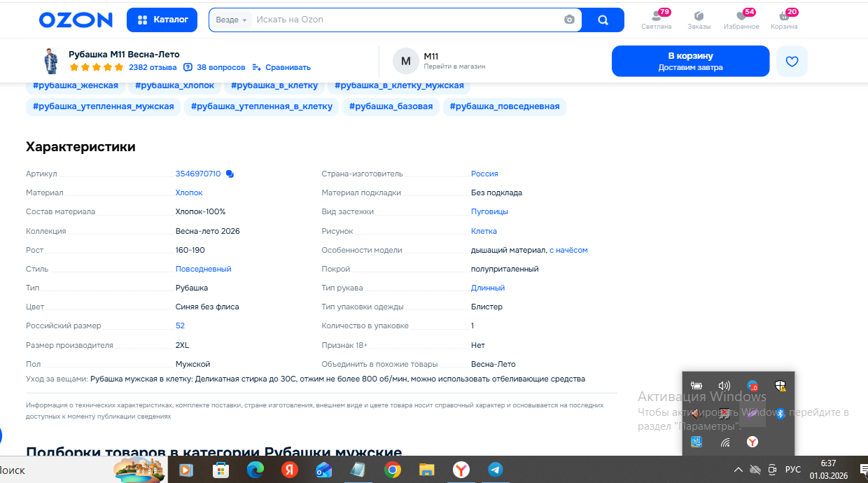
Task: Open the Каталог menu
Action: 162,20
